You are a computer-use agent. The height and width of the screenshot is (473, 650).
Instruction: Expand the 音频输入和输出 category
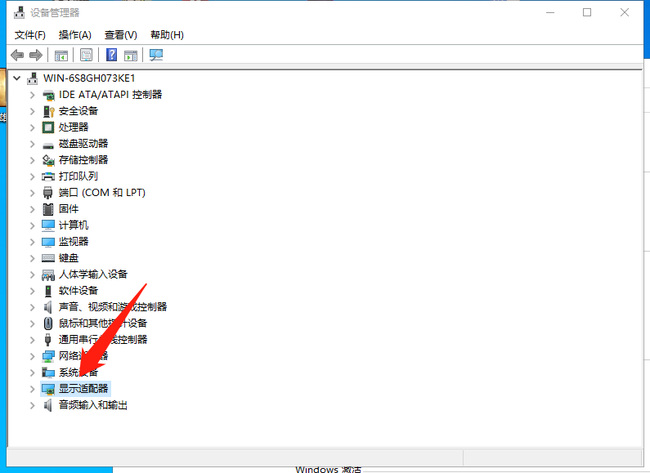[x=33, y=405]
